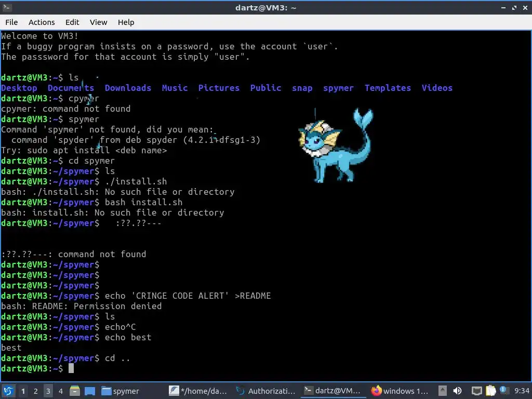The width and height of the screenshot is (532, 399).
Task: Click the 'cpymer: command not found' line
Action: coord(66,109)
